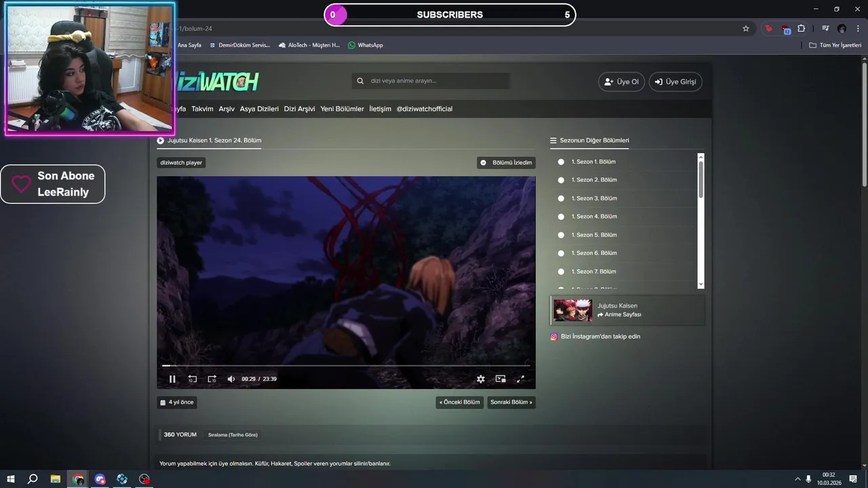Viewport: 868px width, 488px height.
Task: Open Windows taskbar search
Action: pos(33,479)
